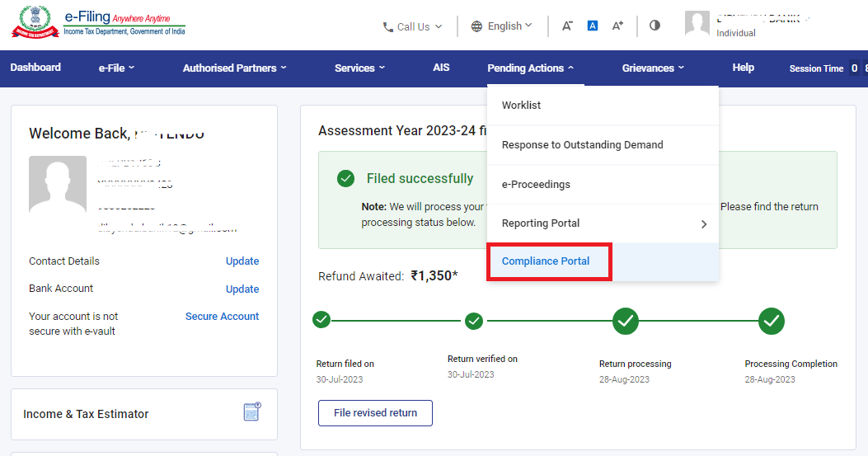
Task: Toggle the high contrast mode icon
Action: coord(655,26)
